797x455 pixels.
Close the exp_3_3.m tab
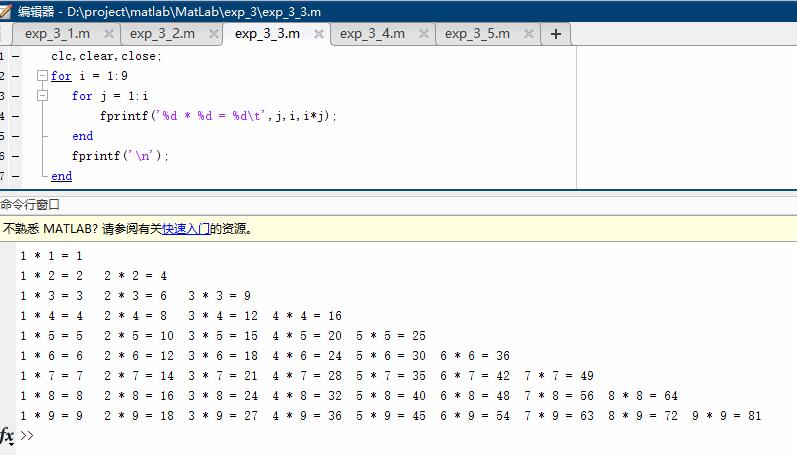click(319, 34)
